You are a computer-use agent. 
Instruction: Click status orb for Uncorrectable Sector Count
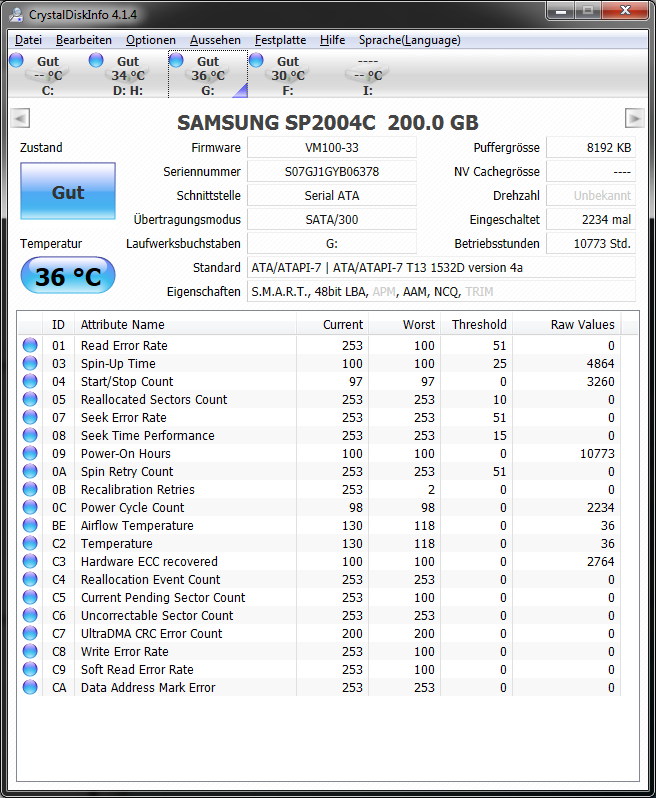(30, 615)
